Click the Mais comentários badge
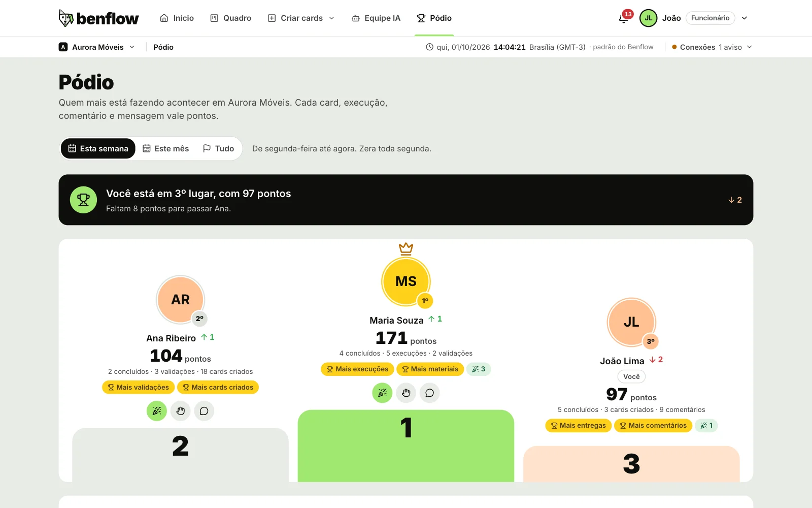812x508 pixels. (x=653, y=426)
